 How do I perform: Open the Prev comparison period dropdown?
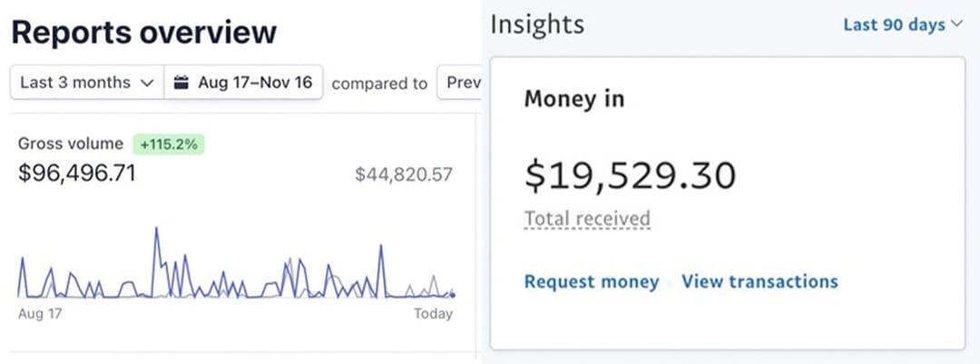point(459,83)
